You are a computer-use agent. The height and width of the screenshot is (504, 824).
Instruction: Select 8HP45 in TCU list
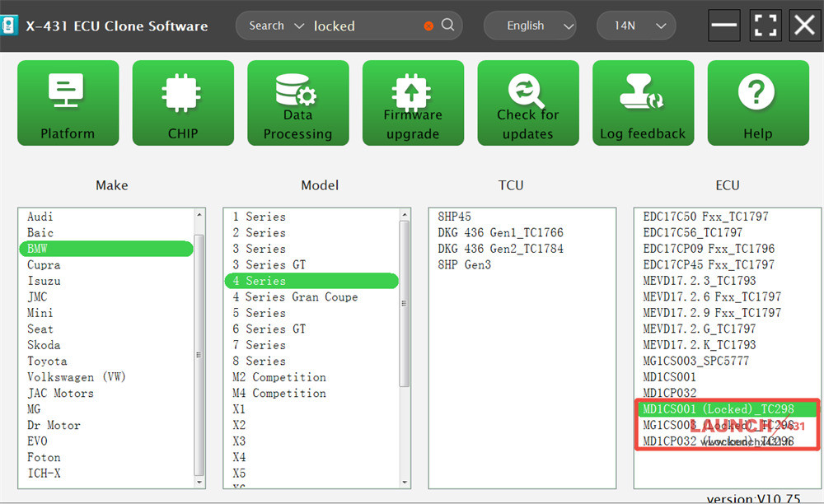pos(455,217)
